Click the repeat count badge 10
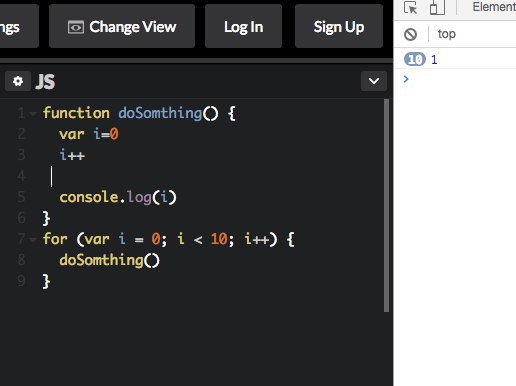Screen dimensions: 516x386 [x=415, y=59]
